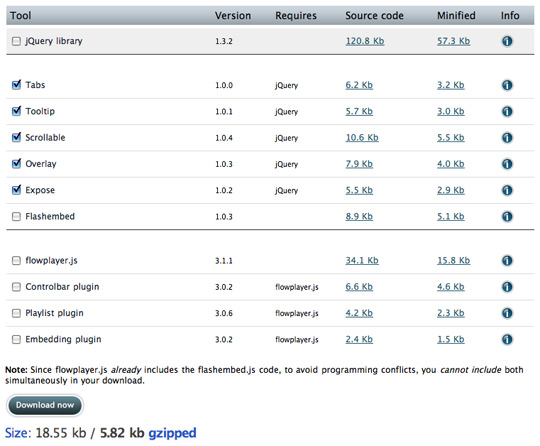Viewport: 540px width, 446px height.
Task: Open Overlay 7.9 Kb source link
Action: [x=359, y=164]
